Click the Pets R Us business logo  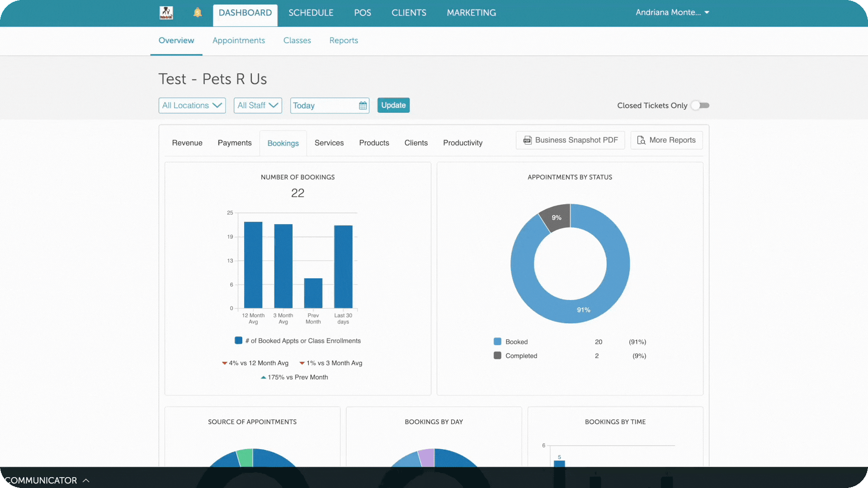pos(166,13)
